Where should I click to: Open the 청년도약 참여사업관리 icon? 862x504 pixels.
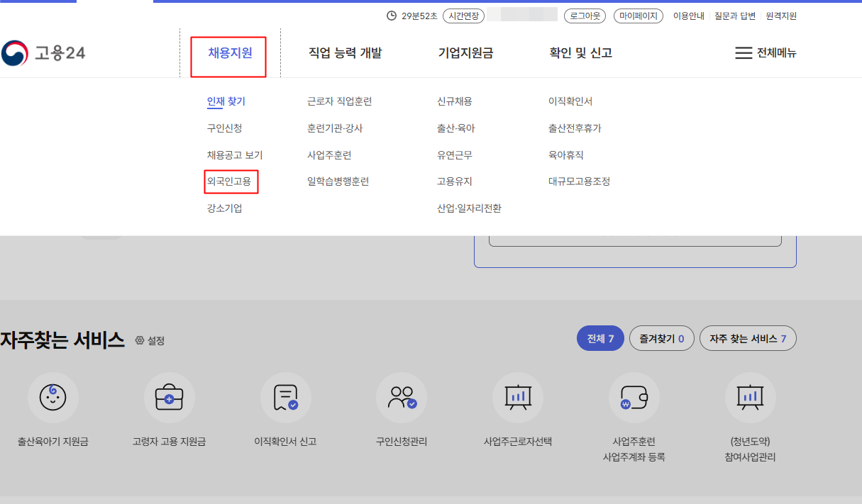[750, 398]
